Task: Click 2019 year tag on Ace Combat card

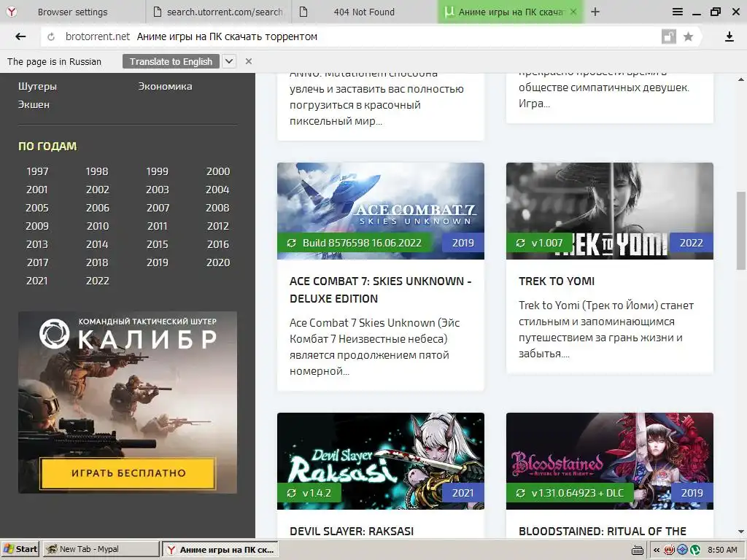Action: coord(462,243)
